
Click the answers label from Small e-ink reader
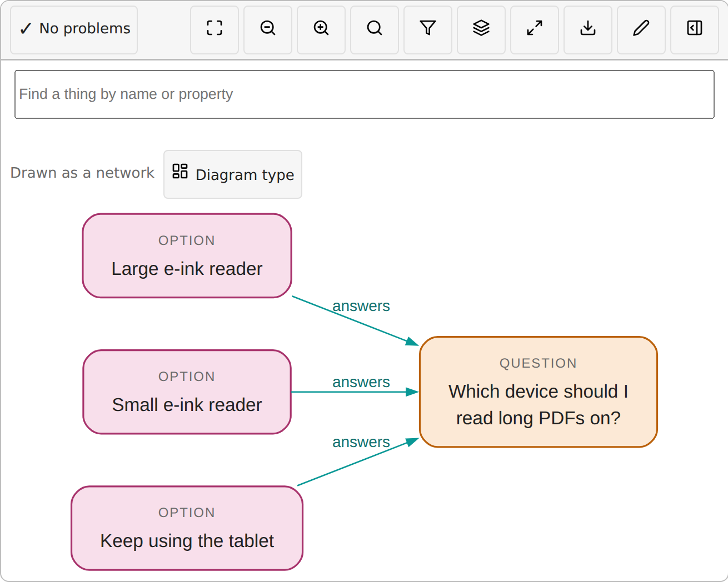tap(361, 382)
